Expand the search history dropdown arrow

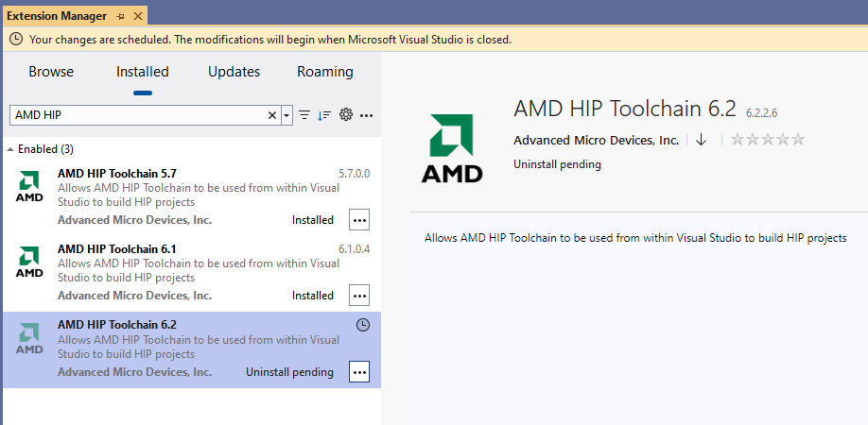point(286,115)
